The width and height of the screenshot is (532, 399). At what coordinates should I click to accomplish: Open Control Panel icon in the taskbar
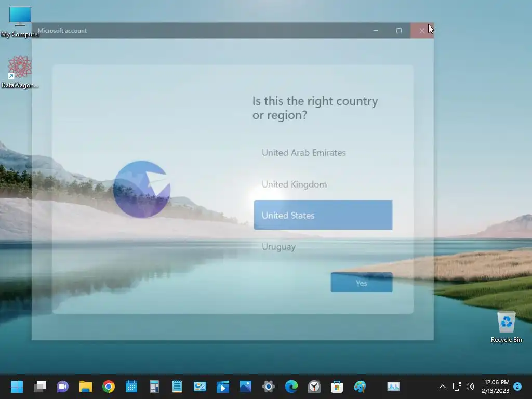click(x=200, y=387)
